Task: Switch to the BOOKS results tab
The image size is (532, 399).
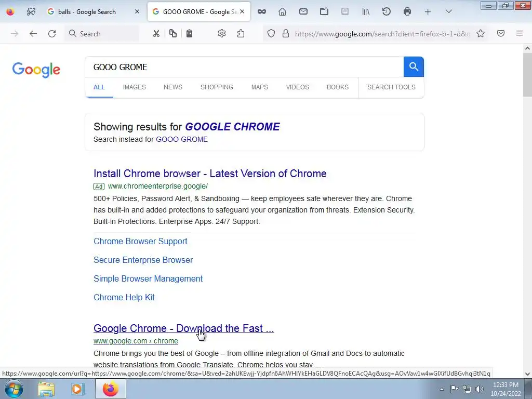Action: [338, 87]
